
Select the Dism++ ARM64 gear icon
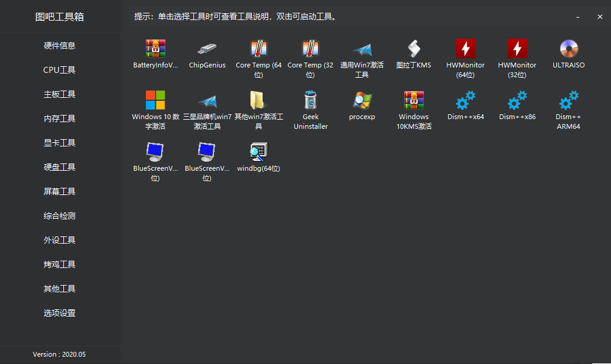click(x=569, y=100)
